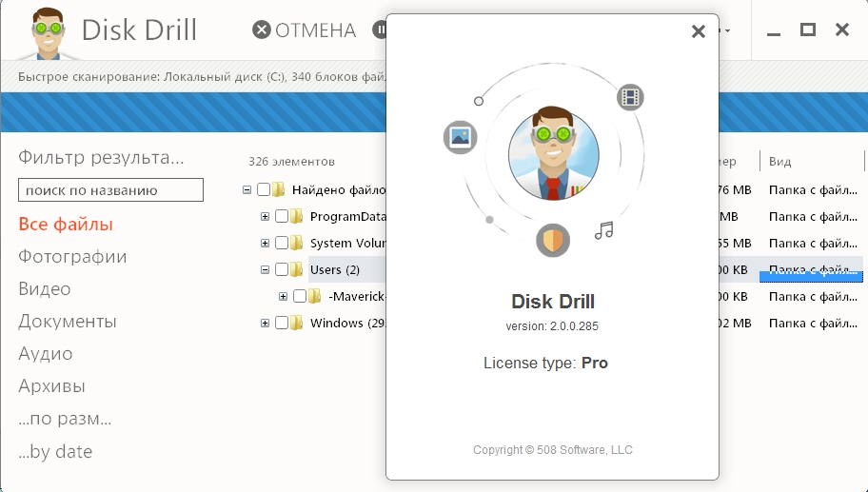Check the System Volume checkbox
Screen dimensions: 868x492
281,243
